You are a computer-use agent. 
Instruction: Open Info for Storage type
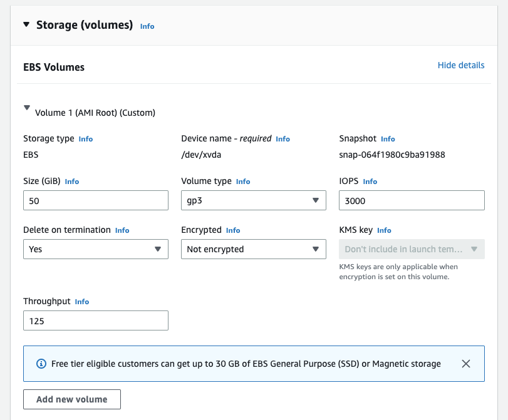click(x=86, y=139)
